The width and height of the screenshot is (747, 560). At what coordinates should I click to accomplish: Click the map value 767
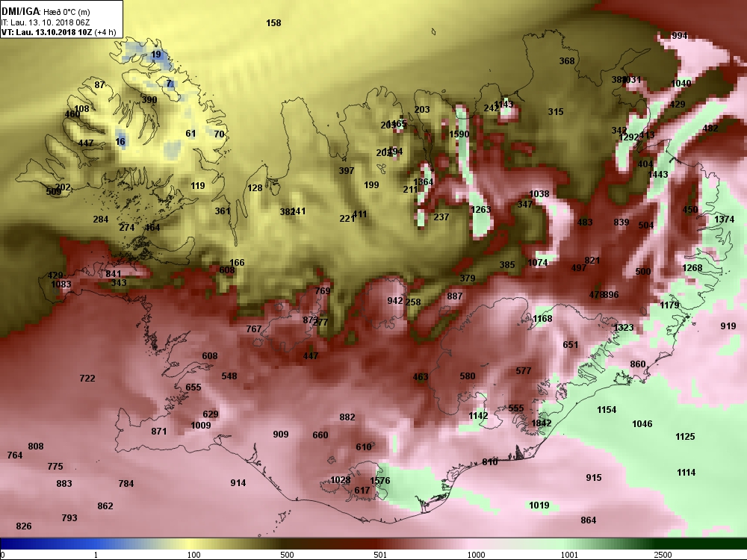pyautogui.click(x=254, y=329)
